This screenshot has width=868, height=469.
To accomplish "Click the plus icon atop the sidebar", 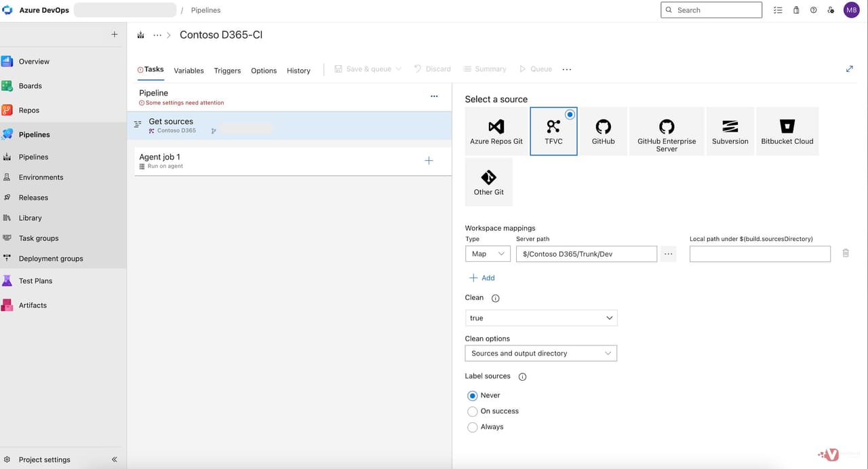I will [x=114, y=34].
